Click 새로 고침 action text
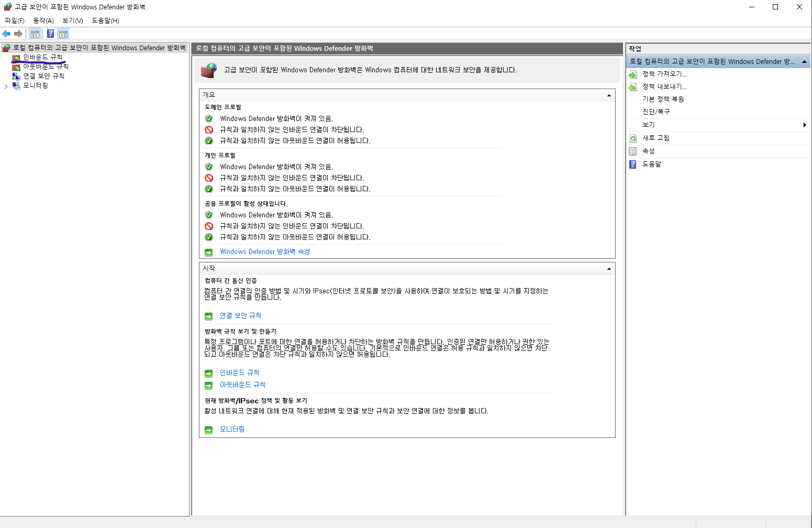Image resolution: width=812 pixels, height=528 pixels. (656, 138)
